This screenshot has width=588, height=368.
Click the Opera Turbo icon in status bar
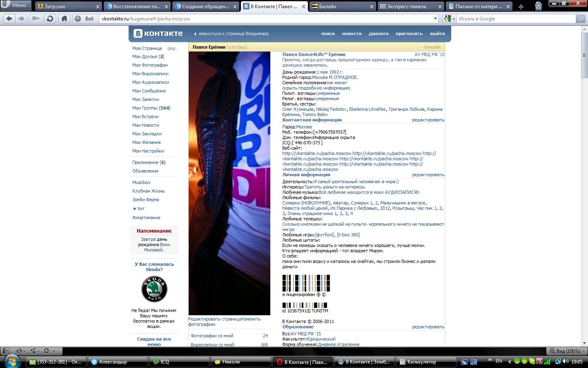(48, 351)
